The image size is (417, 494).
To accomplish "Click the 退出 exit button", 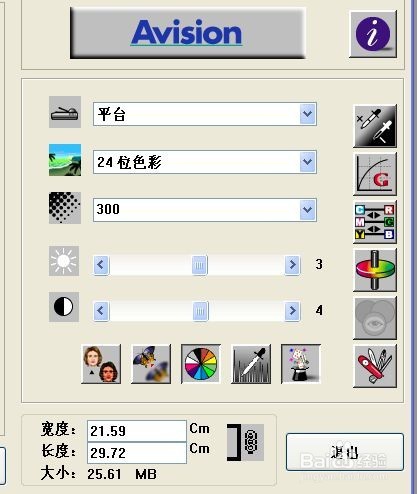I will click(x=345, y=452).
